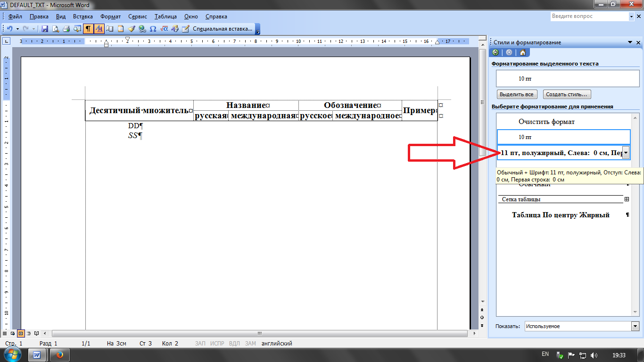
Task: Click the right indent marker on the ruler
Action: [437, 42]
